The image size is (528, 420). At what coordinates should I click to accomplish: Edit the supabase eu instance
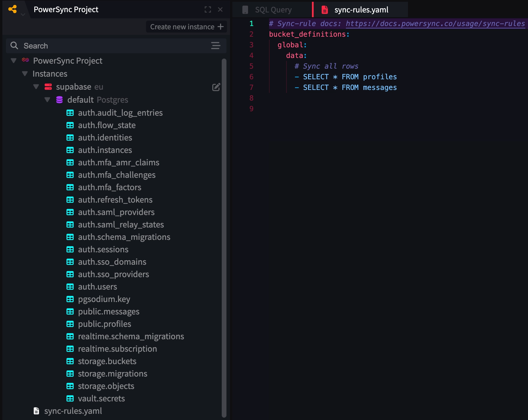click(216, 87)
